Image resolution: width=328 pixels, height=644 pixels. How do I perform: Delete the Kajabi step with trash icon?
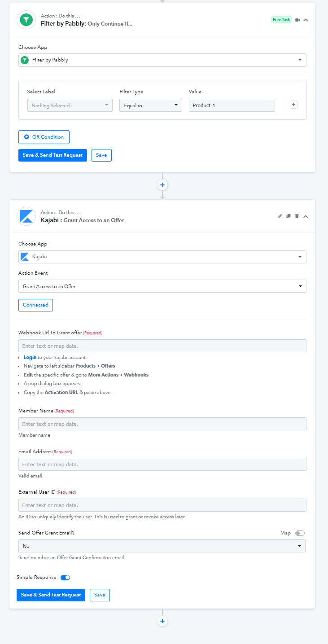point(297,216)
